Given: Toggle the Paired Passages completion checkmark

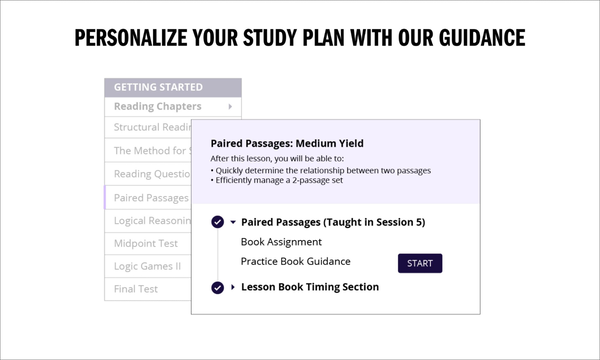Looking at the screenshot, I should tap(217, 222).
